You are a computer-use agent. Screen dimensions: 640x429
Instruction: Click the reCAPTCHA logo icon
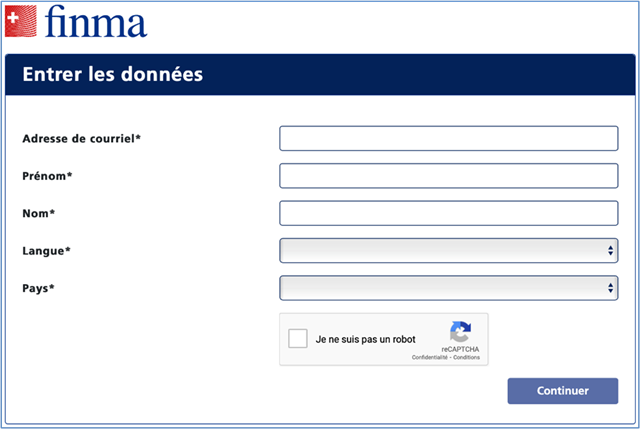click(460, 333)
